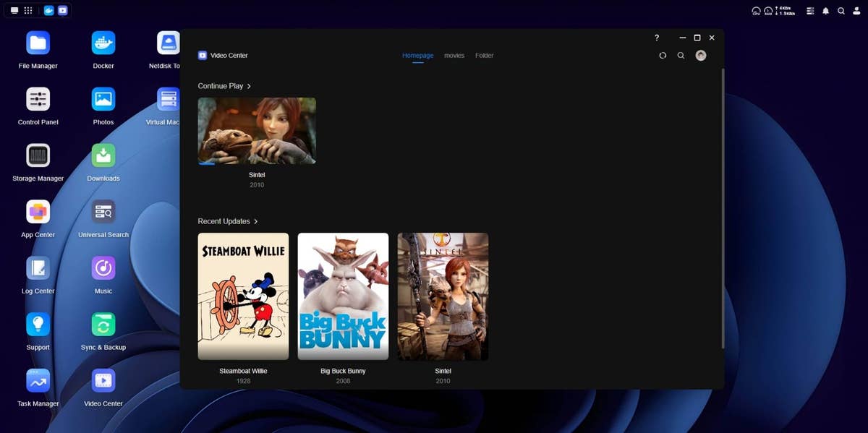The height and width of the screenshot is (433, 868).
Task: Click the Big Buck Bunny title link
Action: pyautogui.click(x=343, y=371)
